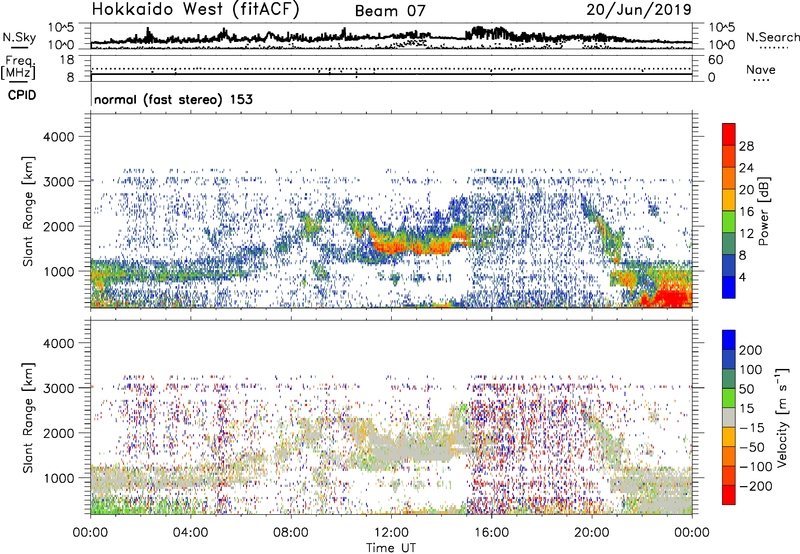Click the '4' label on Power colorbar

click(742, 278)
